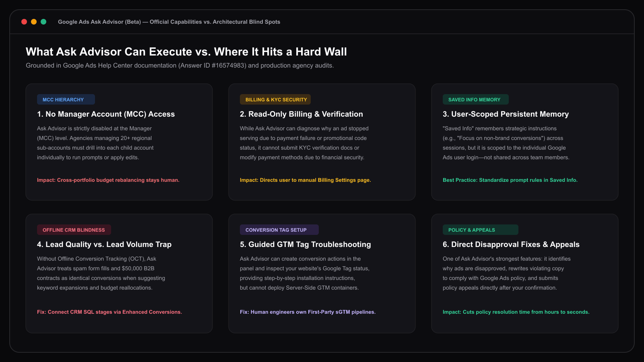Click the Direct Disapproval Fixes & Appeals heading

(x=511, y=245)
